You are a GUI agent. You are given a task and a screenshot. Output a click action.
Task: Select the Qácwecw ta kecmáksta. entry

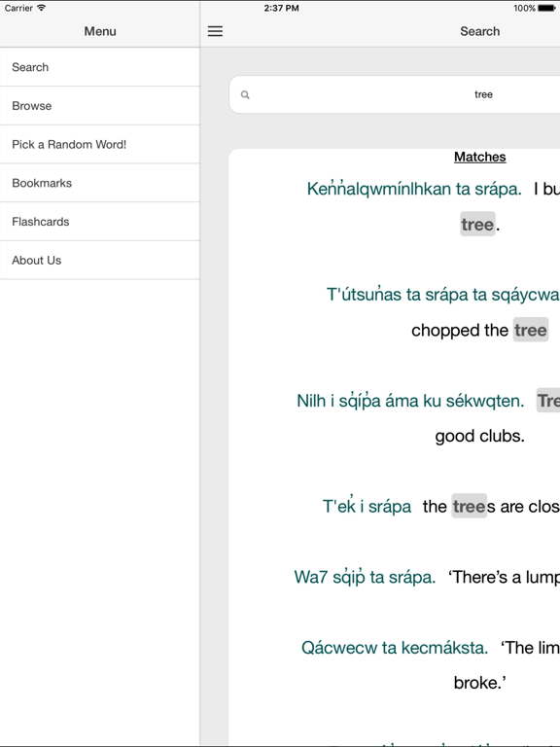[x=395, y=648]
